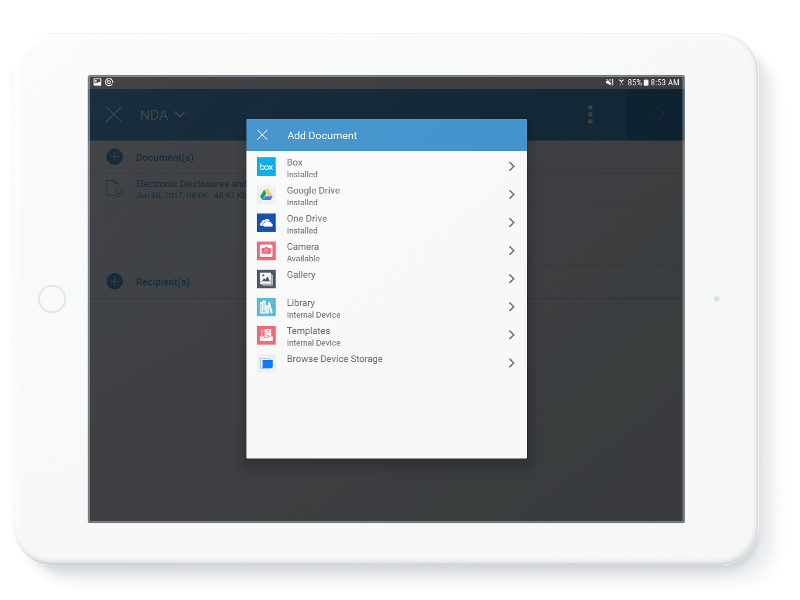Close the NDA envelope with X icon
Screen dimensions: 800x600
coord(114,114)
